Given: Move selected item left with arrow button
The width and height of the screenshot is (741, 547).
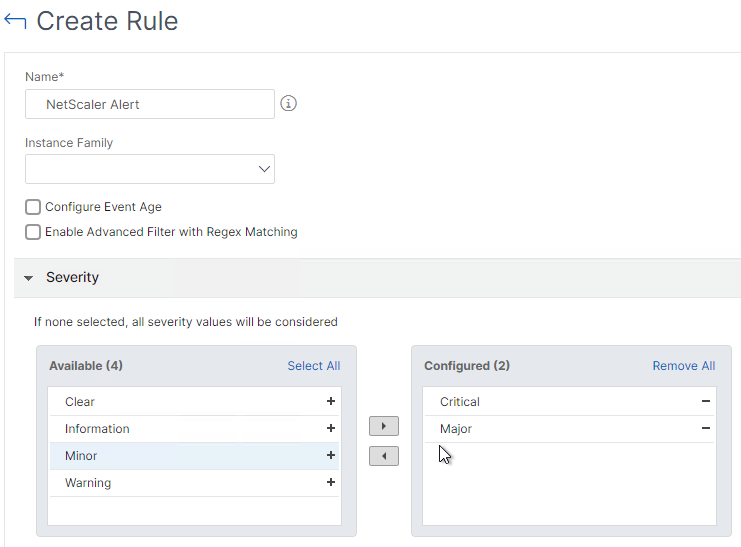Looking at the screenshot, I should point(384,456).
